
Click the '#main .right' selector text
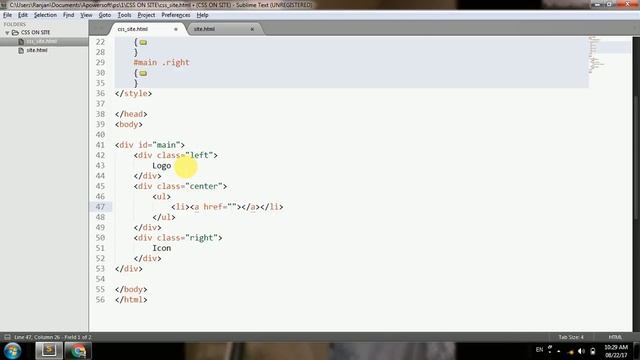(x=162, y=62)
